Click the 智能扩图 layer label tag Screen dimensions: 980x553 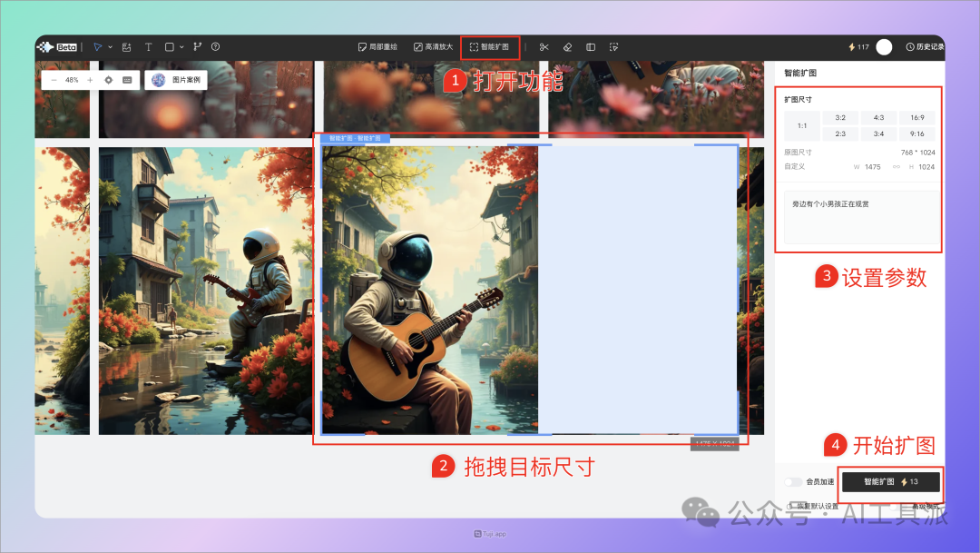click(x=355, y=138)
